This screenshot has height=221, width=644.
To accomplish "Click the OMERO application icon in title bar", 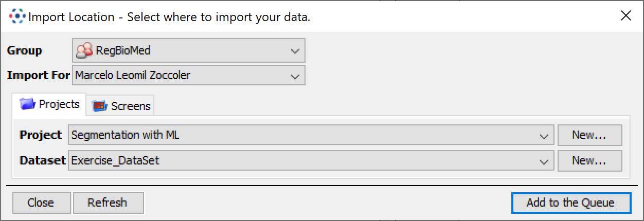I will 17,16.
